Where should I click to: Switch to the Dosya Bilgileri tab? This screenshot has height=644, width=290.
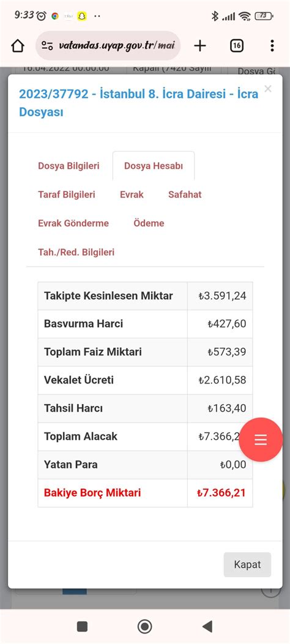pos(69,166)
